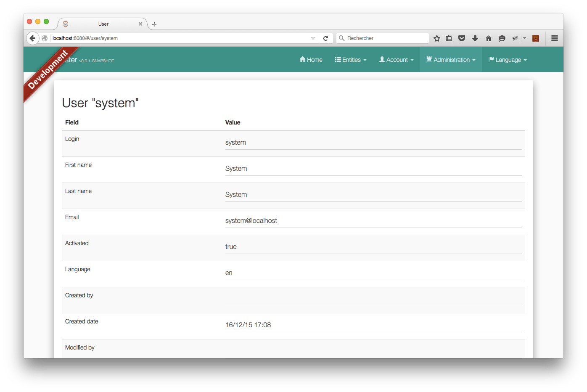Open the Language dropdown menu
Image resolution: width=587 pixels, height=392 pixels.
pos(507,59)
